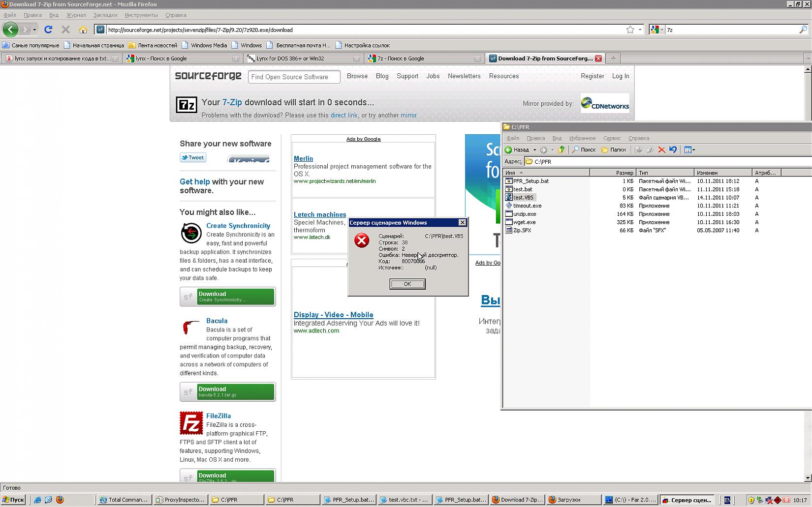812x507 pixels.
Task: Click the direct link for download
Action: pos(344,116)
